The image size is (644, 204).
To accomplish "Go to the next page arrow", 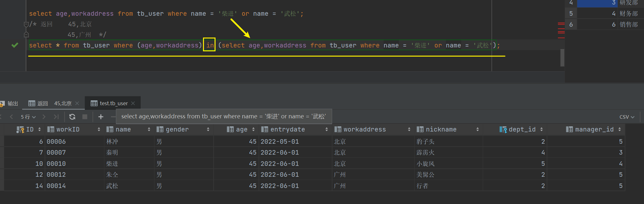I will (44, 117).
